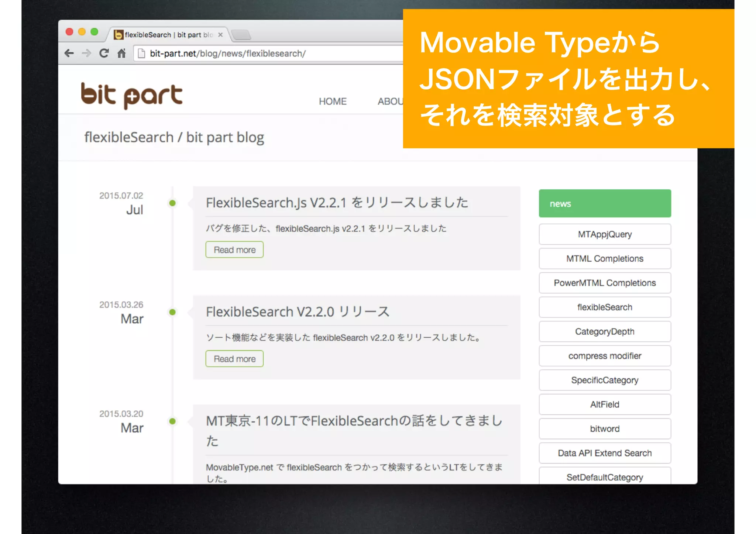Close the flexibleSearch browser tab
The width and height of the screenshot is (756, 534).
pyautogui.click(x=220, y=35)
